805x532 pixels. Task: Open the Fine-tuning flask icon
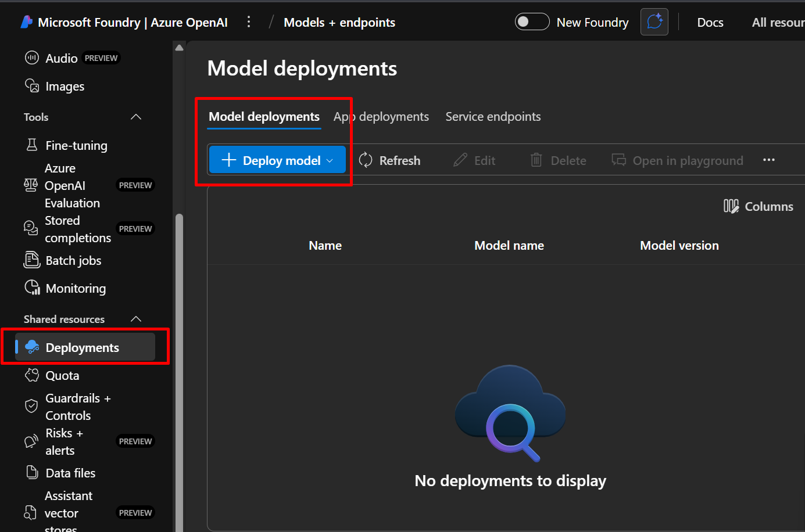pyautogui.click(x=32, y=145)
